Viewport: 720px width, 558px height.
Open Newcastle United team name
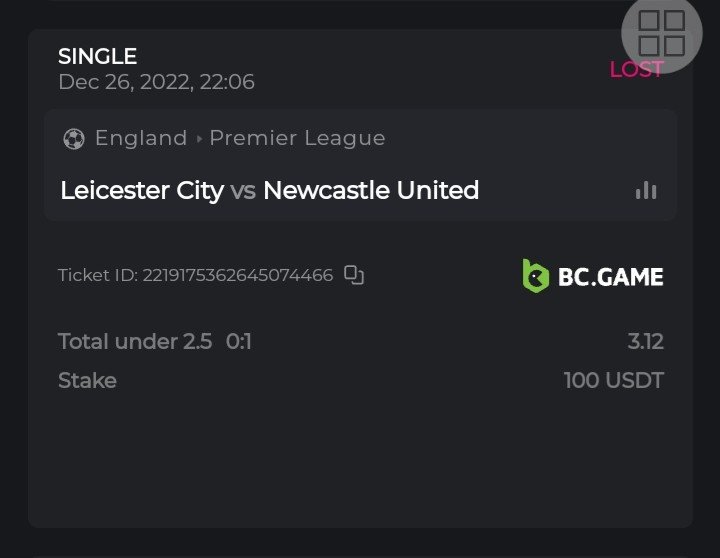coord(371,190)
